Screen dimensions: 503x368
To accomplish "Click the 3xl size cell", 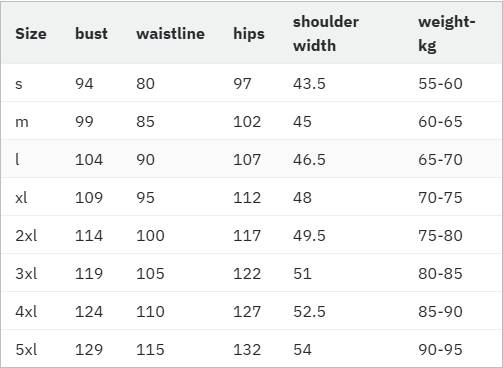I will (x=26, y=274).
